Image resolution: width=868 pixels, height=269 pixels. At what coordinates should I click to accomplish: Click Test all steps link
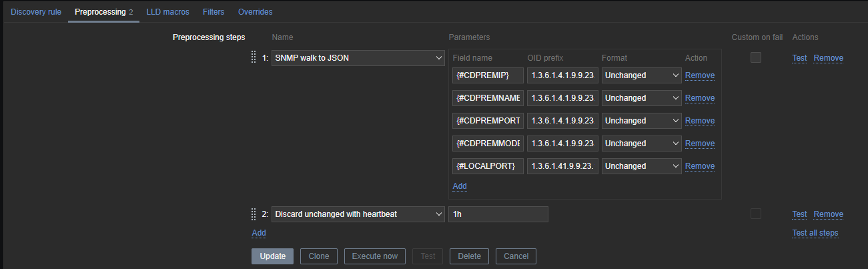pos(815,233)
